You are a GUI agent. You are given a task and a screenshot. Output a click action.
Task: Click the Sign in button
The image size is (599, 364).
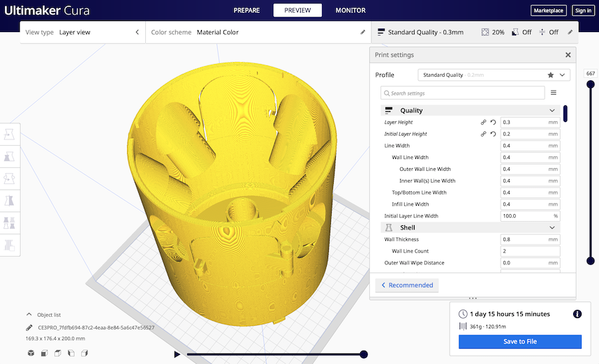583,10
